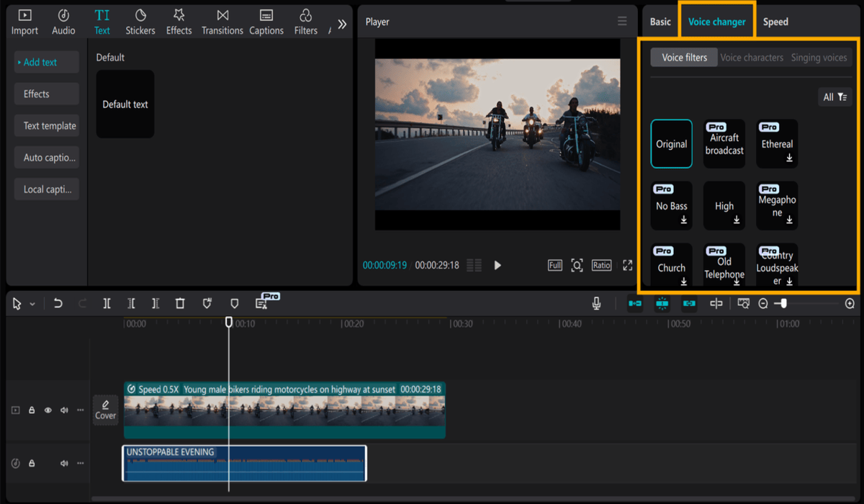Open the Filters panel

click(306, 22)
